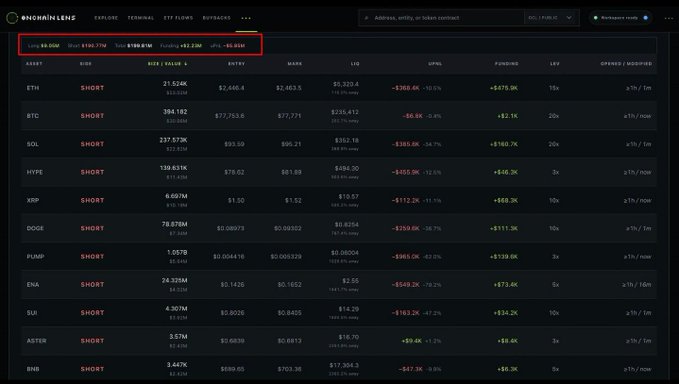This screenshot has height=384, width=679.
Task: Click liquidation price $14.29 in SUI row
Action: (349, 309)
